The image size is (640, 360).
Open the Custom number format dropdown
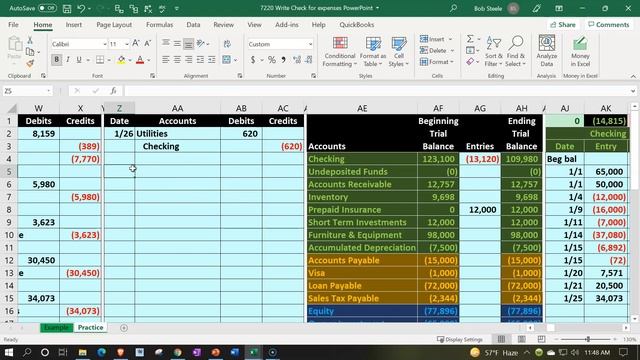pyautogui.click(x=310, y=44)
